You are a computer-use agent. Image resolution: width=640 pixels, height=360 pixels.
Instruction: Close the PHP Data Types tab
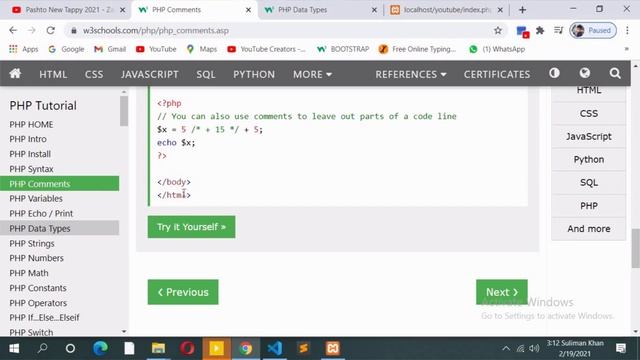click(x=374, y=10)
